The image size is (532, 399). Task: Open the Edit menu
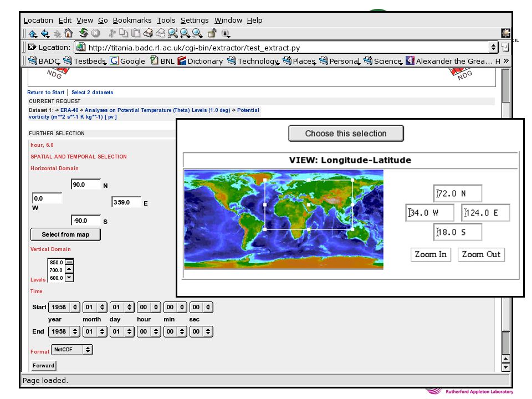[65, 21]
